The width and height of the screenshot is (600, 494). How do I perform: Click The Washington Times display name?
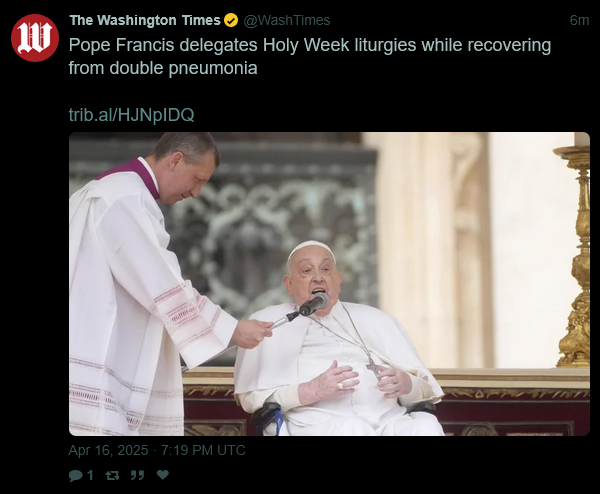[x=145, y=20]
